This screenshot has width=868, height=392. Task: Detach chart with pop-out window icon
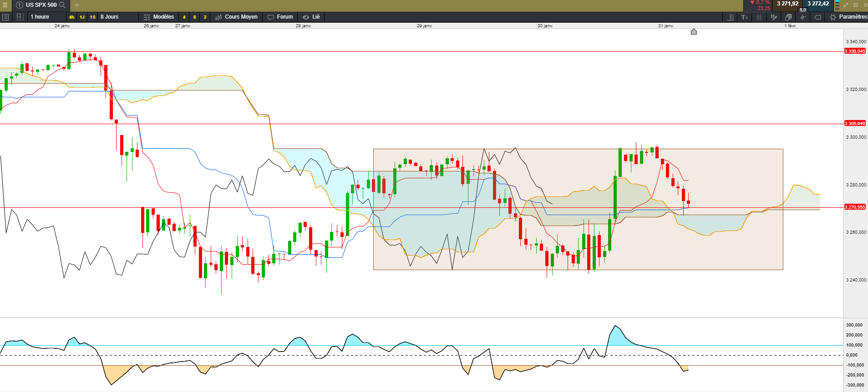[x=856, y=5]
